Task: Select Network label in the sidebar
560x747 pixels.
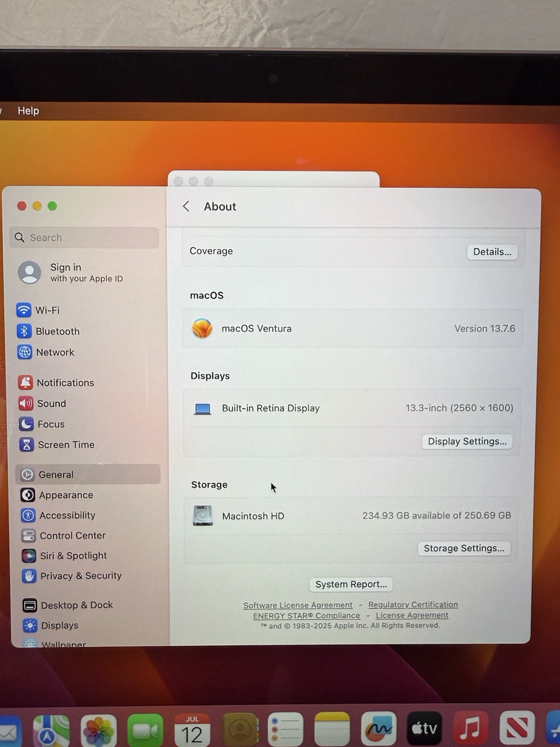Action: pos(56,352)
